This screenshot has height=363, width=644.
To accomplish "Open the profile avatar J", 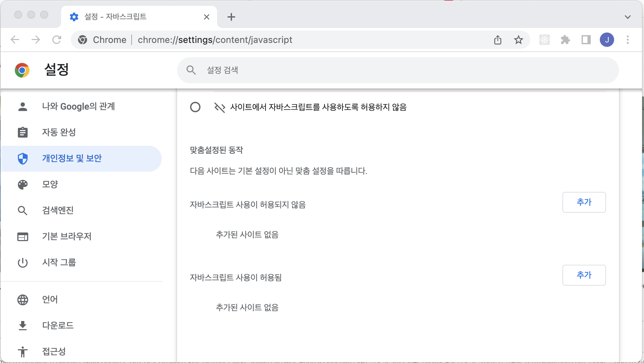I will tap(607, 40).
